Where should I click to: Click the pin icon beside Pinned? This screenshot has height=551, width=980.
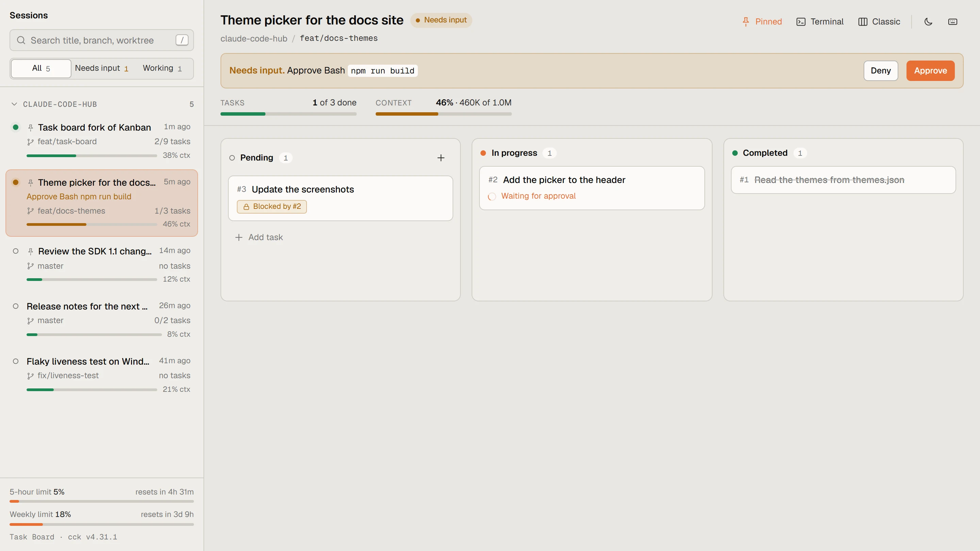(746, 22)
